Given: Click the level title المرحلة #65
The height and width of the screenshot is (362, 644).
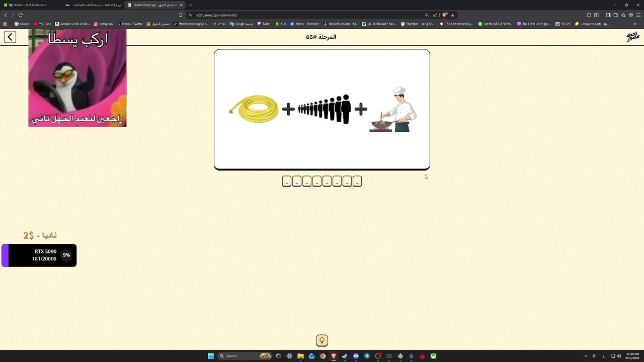Looking at the screenshot, I should click(x=321, y=37).
